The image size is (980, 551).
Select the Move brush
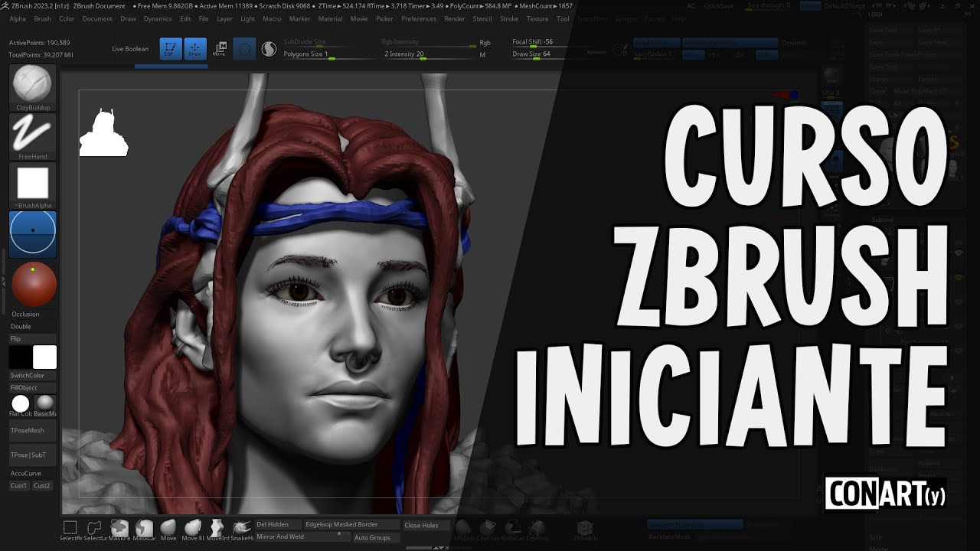click(168, 530)
